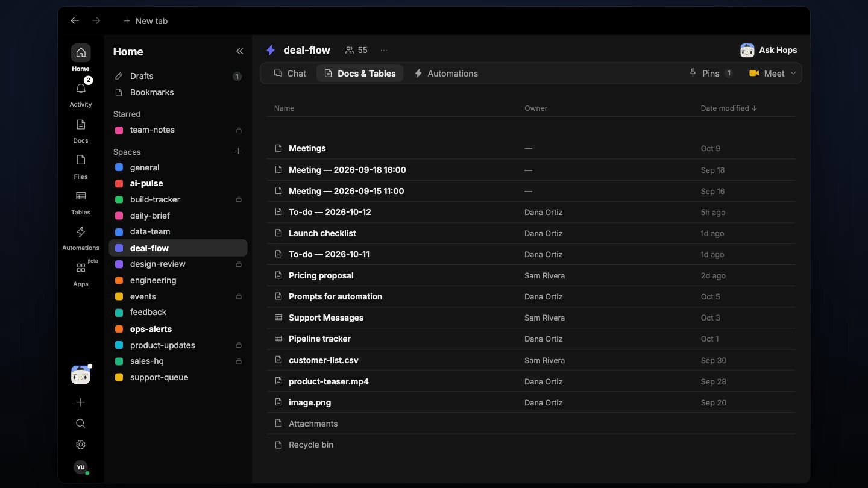Image resolution: width=868 pixels, height=488 pixels.
Task: Click the Hops bot avatar in the rail
Action: click(x=81, y=375)
